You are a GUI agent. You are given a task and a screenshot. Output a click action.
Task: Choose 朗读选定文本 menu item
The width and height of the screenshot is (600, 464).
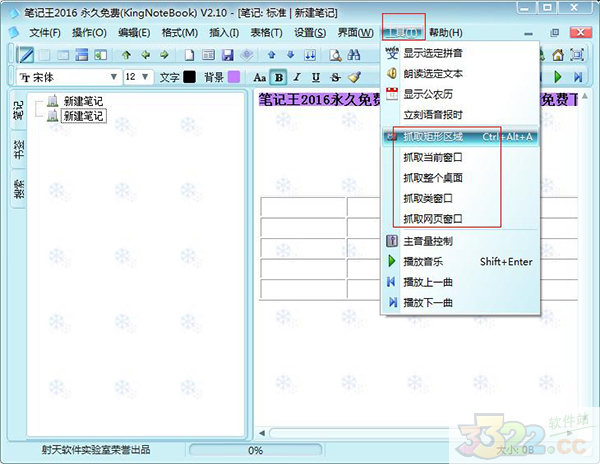(x=461, y=73)
